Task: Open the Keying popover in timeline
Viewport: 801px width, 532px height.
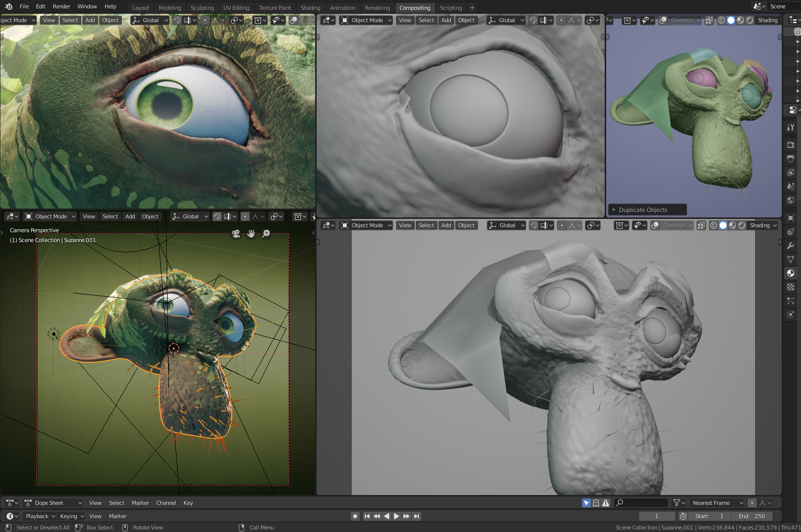Action: pyautogui.click(x=72, y=516)
